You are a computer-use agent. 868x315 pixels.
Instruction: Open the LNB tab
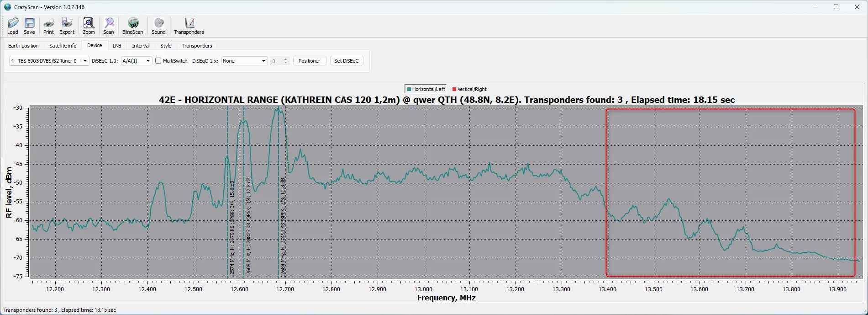click(117, 46)
